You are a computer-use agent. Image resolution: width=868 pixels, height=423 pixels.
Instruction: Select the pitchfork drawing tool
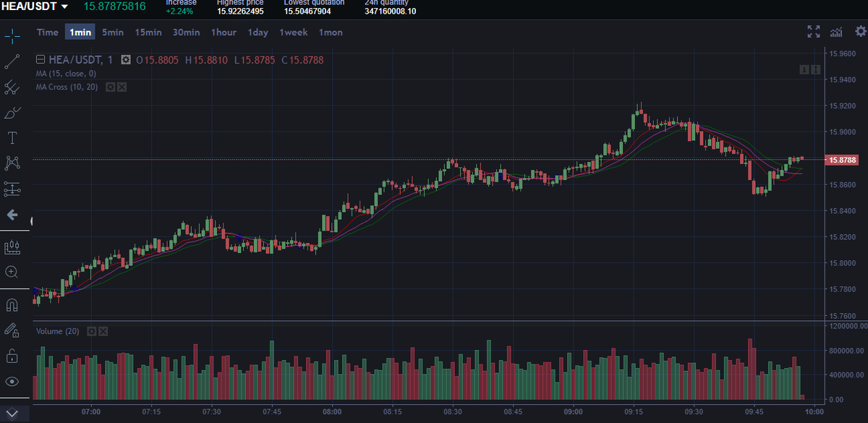click(x=12, y=87)
